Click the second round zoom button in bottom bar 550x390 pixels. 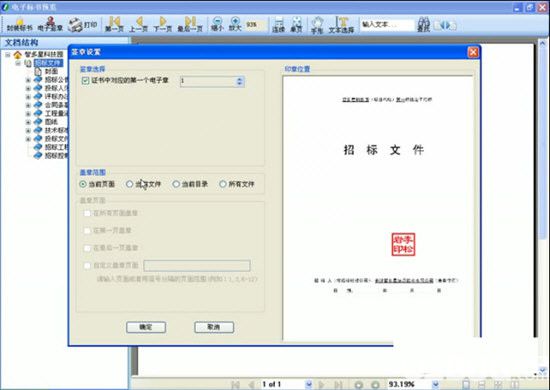pyautogui.click(x=375, y=385)
